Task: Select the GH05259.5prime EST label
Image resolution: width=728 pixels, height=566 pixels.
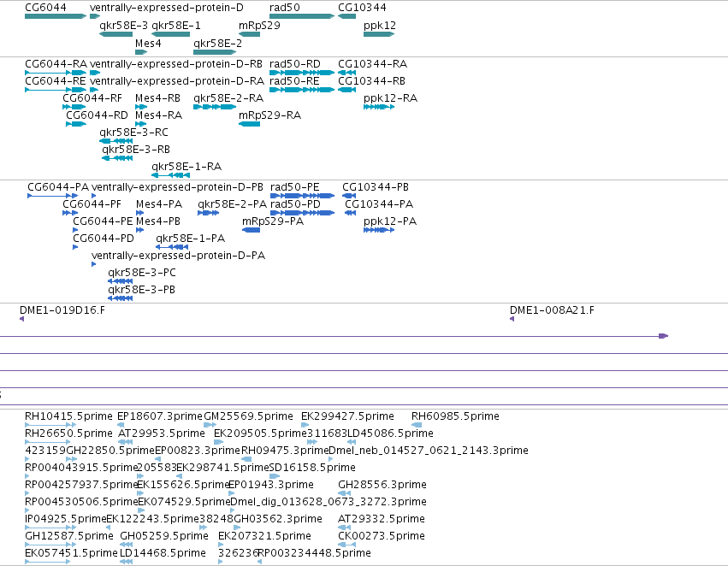Action: point(164,536)
